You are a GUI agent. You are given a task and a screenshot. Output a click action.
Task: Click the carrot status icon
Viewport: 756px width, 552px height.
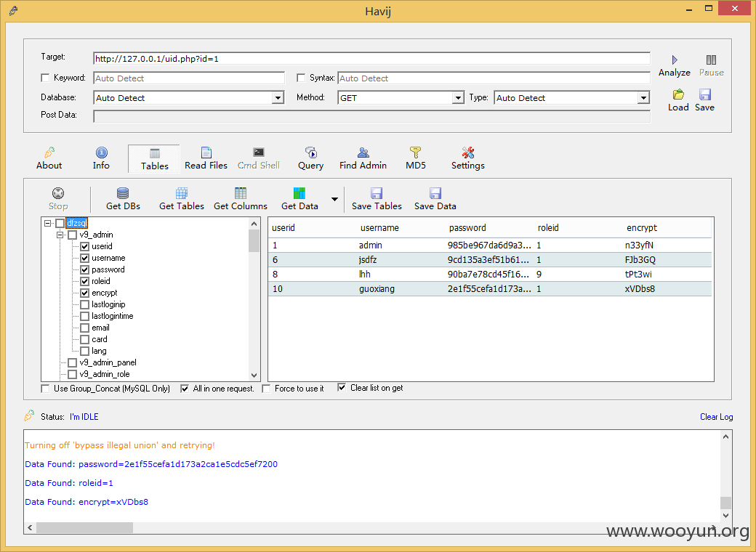click(x=29, y=415)
